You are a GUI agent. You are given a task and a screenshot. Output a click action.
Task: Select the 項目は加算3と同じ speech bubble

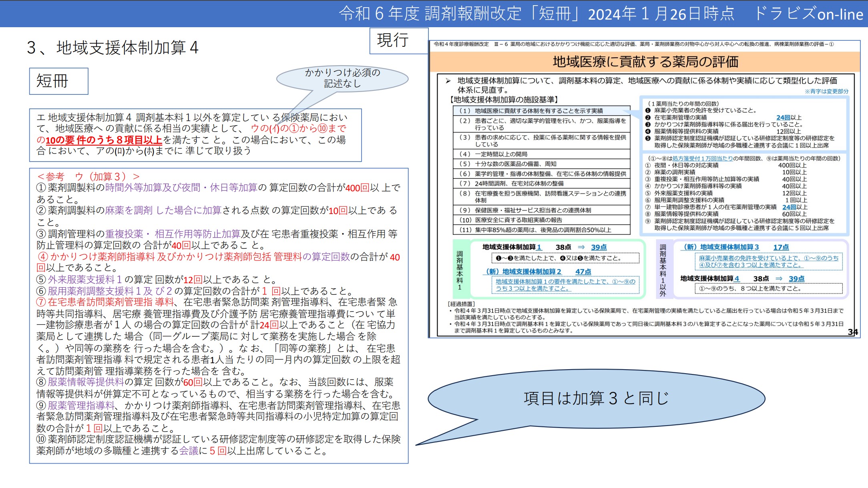[x=596, y=399]
